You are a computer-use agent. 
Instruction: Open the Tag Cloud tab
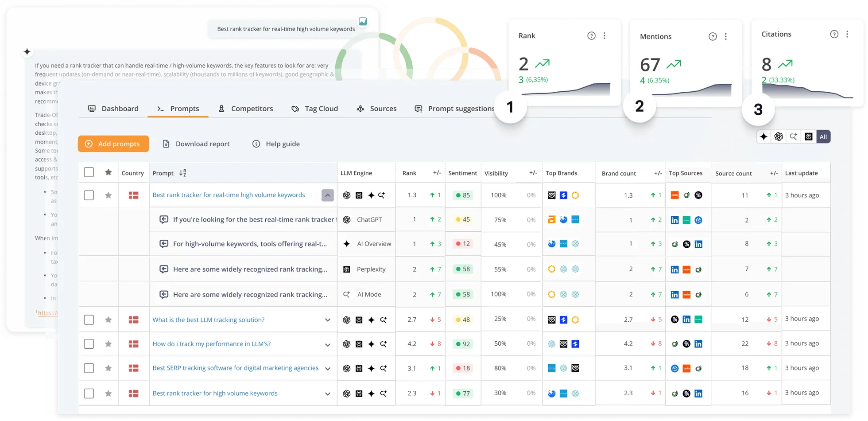314,109
